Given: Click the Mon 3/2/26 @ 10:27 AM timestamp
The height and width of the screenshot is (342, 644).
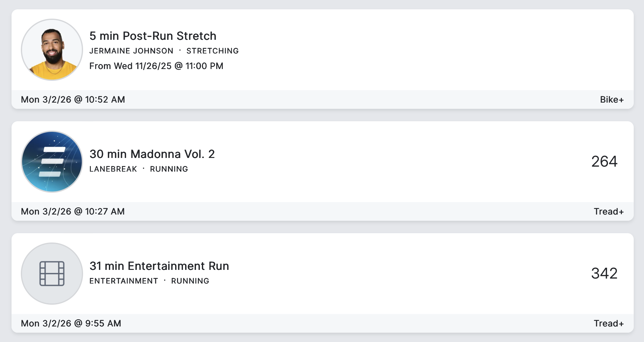Looking at the screenshot, I should tap(73, 211).
